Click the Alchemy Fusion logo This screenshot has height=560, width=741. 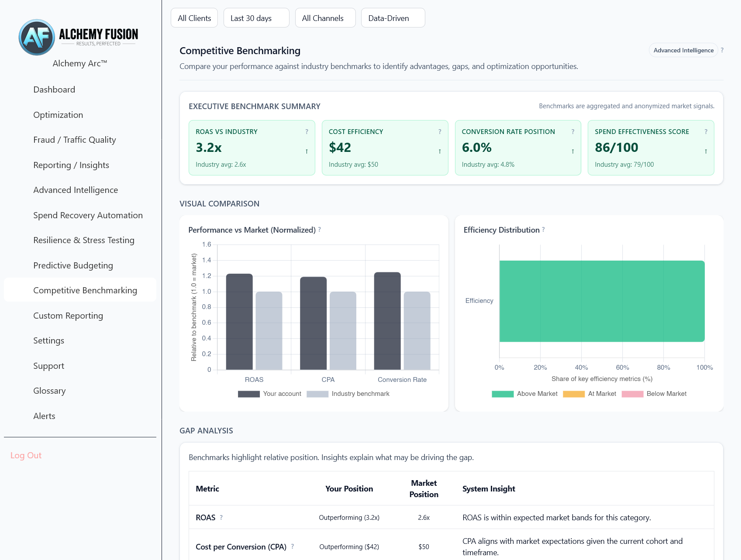79,37
